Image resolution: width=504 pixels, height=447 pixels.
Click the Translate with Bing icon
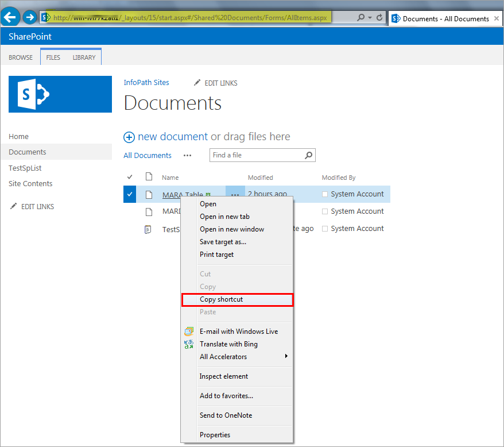pos(189,344)
